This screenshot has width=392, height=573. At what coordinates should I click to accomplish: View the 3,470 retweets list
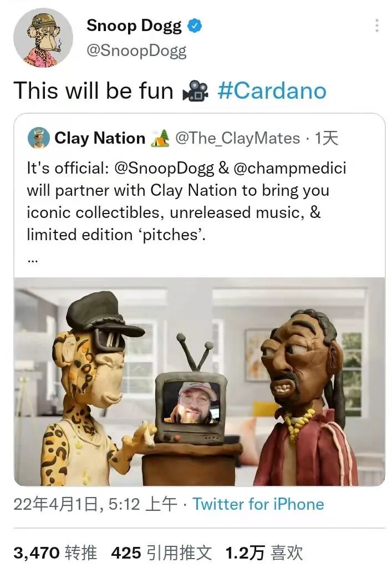click(55, 553)
